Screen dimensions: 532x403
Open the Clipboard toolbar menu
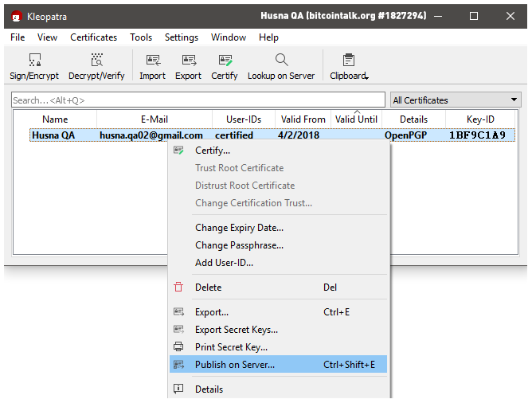[349, 66]
